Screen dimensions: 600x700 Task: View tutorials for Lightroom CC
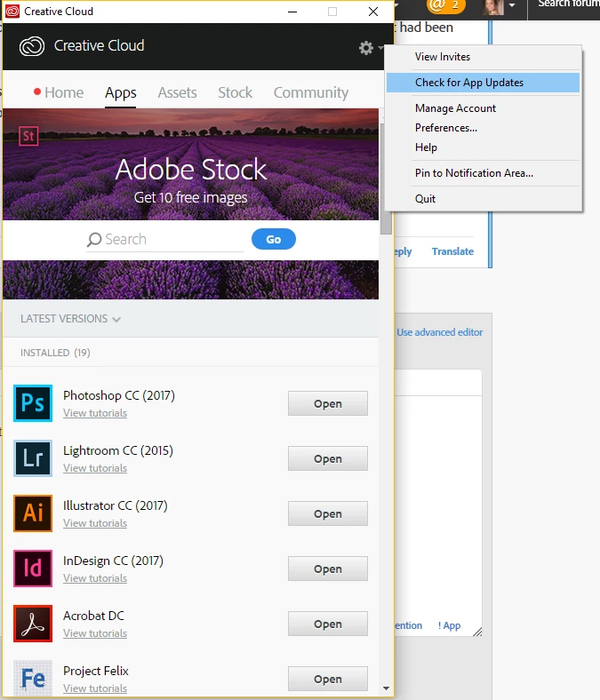(95, 468)
